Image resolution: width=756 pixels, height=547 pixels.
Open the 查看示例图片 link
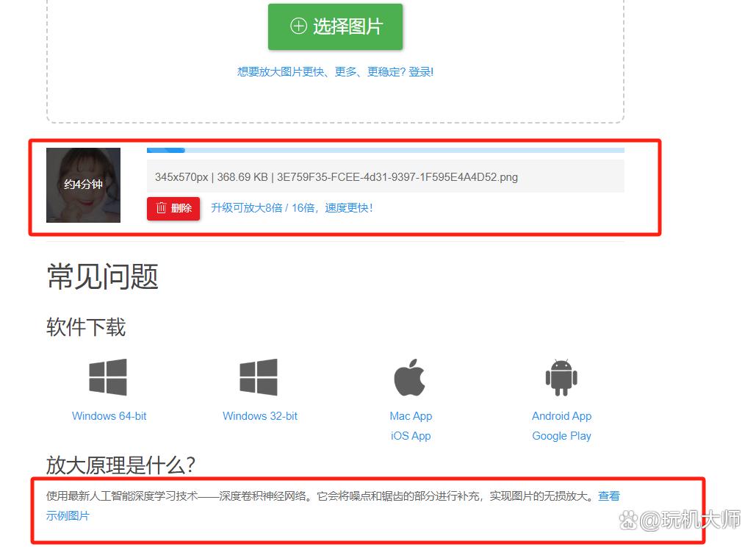tap(608, 496)
